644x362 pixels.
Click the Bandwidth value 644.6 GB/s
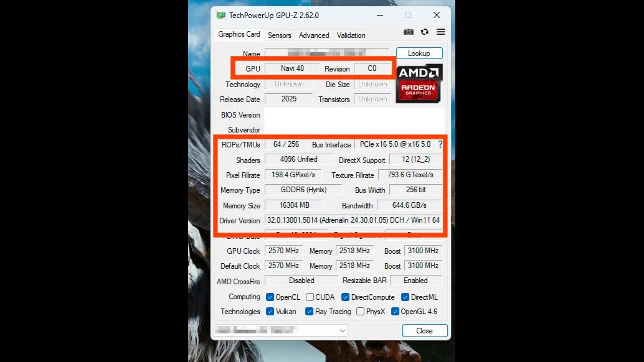point(409,205)
